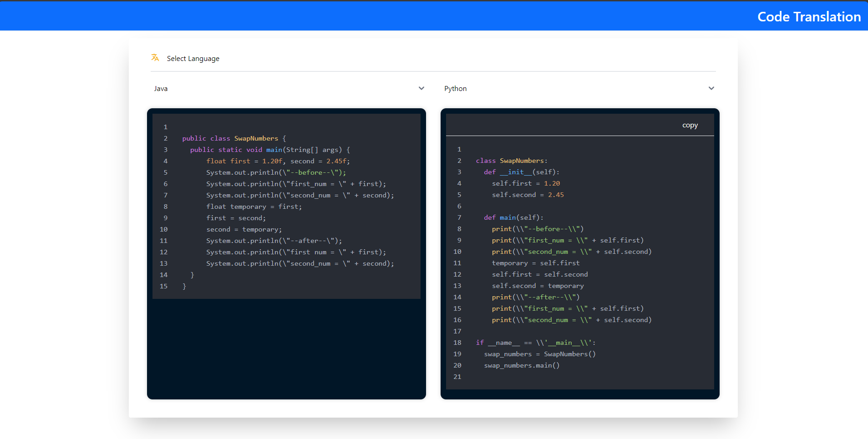Click the blue top navigation bar
Viewport: 868px width, 439px height.
(364, 15)
